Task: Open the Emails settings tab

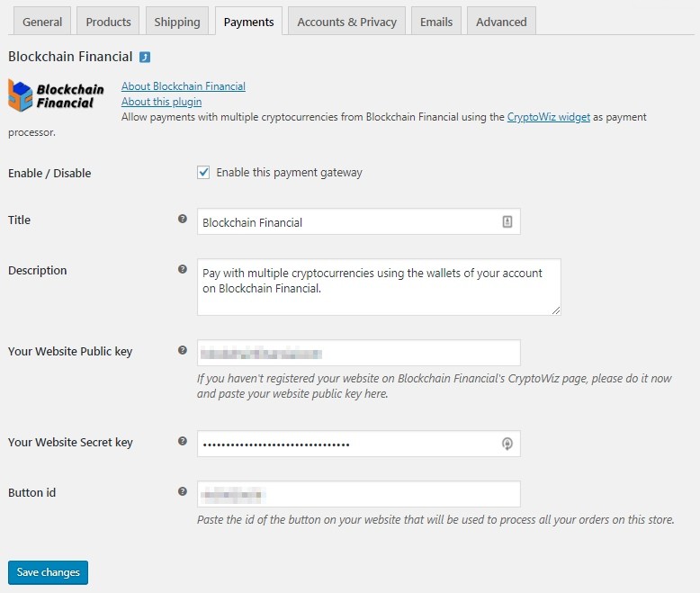Action: point(436,22)
